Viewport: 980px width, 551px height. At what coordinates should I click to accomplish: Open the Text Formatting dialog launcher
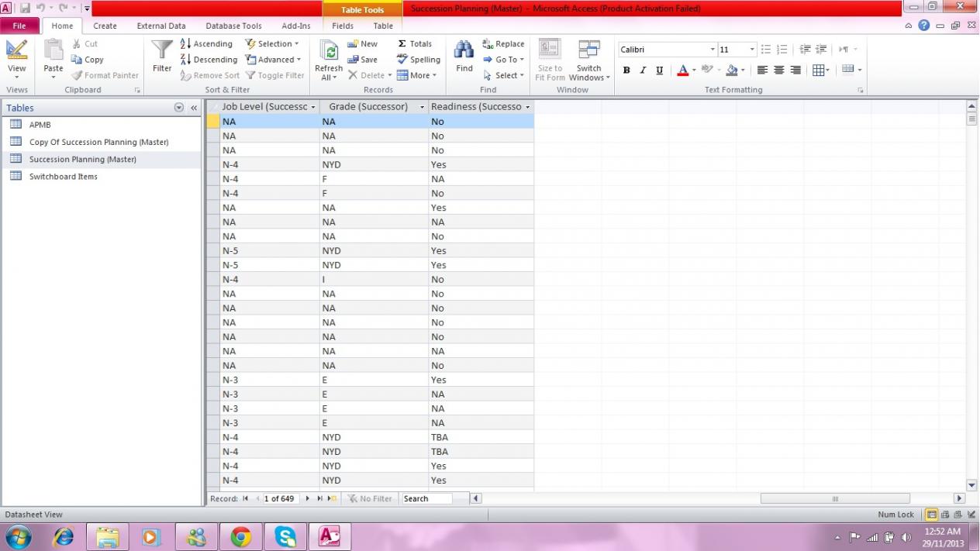coord(860,91)
